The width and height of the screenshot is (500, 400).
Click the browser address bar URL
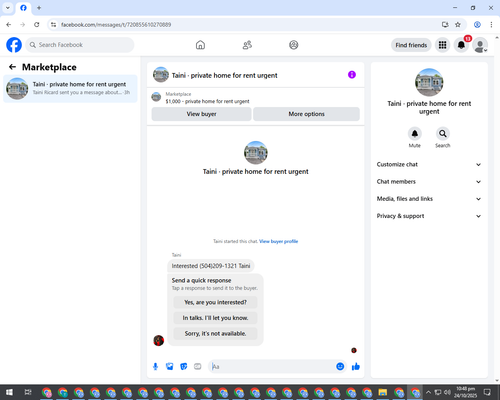(x=116, y=25)
